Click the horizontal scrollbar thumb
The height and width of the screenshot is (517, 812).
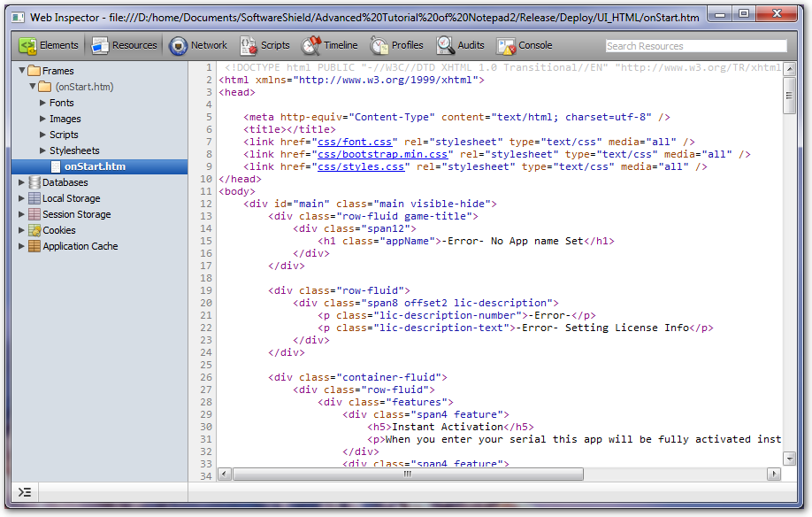[x=408, y=474]
